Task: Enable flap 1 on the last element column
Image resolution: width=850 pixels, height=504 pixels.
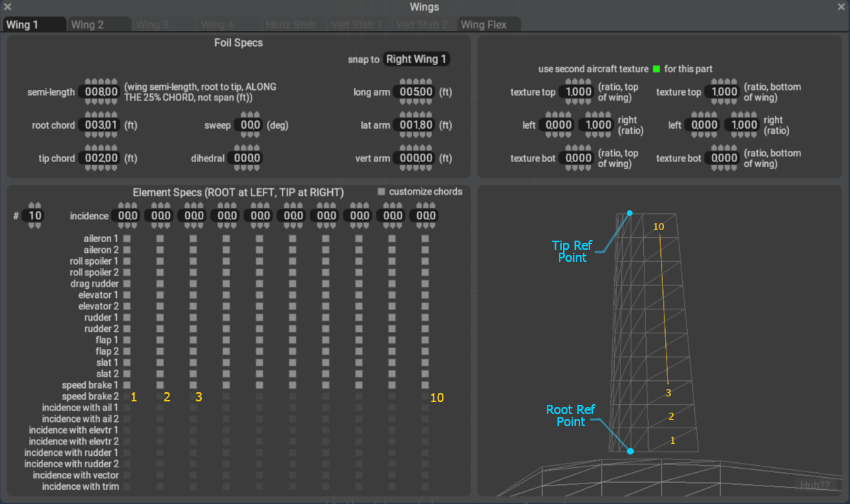Action: click(x=426, y=340)
